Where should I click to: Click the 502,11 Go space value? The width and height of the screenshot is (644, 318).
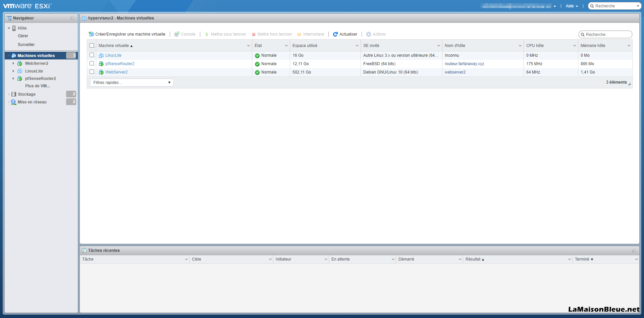pyautogui.click(x=302, y=72)
